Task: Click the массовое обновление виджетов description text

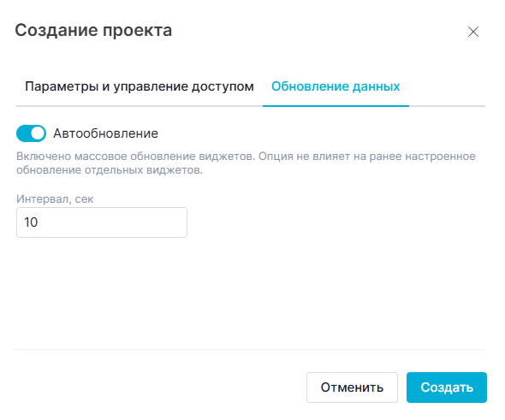Action: [x=164, y=156]
